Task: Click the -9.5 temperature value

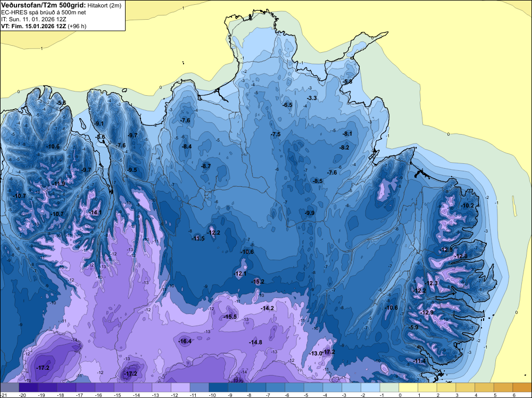Action: (x=132, y=170)
